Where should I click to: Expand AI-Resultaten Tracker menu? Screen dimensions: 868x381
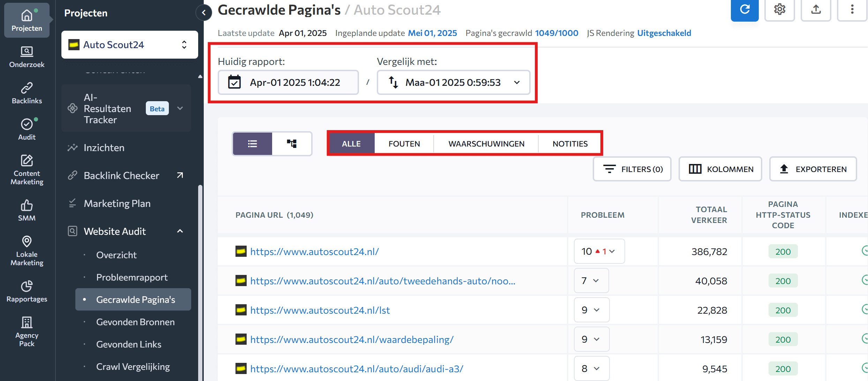pos(180,108)
